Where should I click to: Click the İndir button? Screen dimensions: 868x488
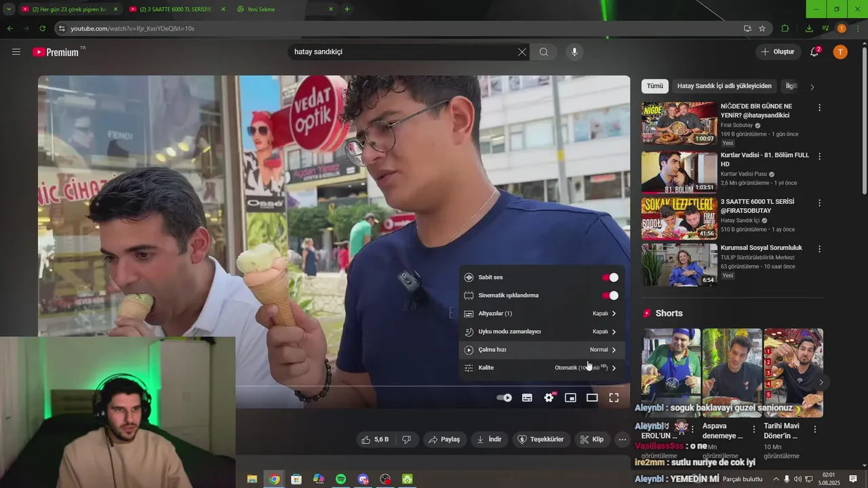point(489,439)
